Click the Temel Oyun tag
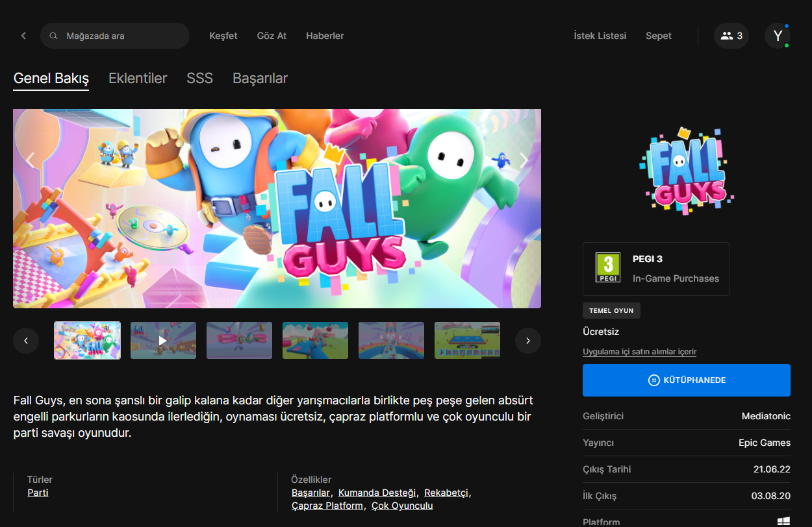The image size is (812, 527). tap(611, 311)
